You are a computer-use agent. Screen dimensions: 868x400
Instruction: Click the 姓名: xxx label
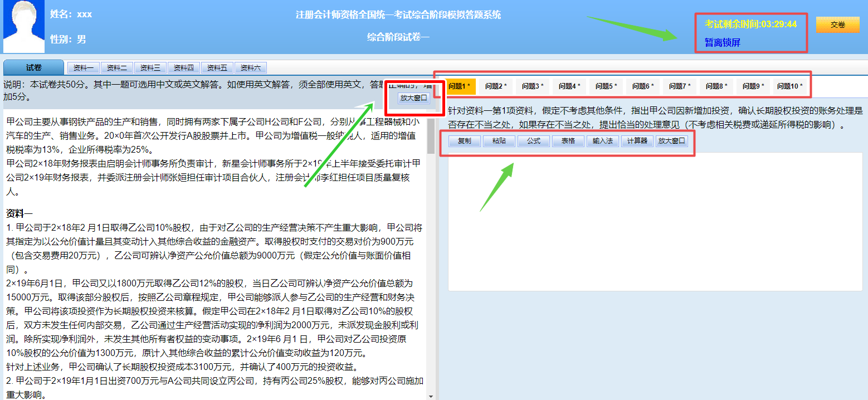[x=71, y=14]
